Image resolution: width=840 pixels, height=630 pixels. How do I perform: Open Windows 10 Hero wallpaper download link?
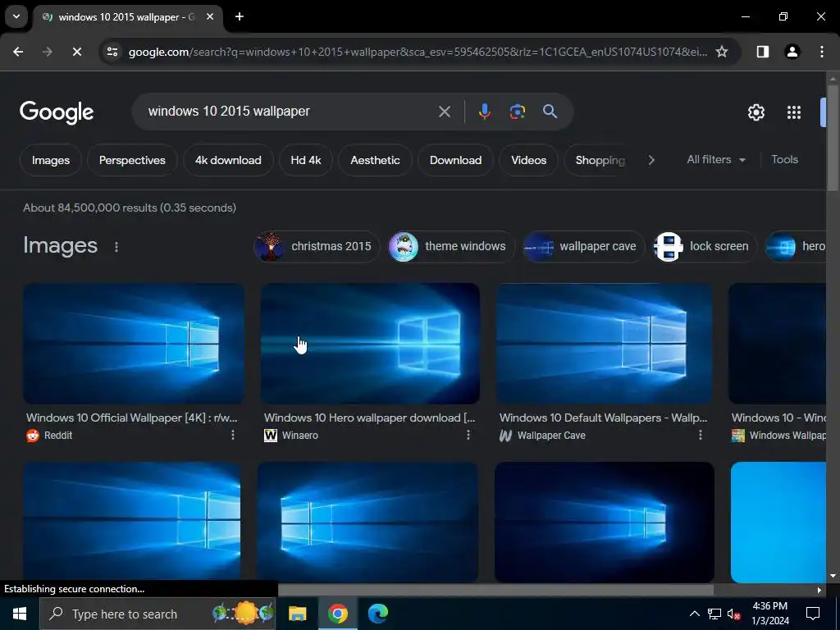coord(370,418)
